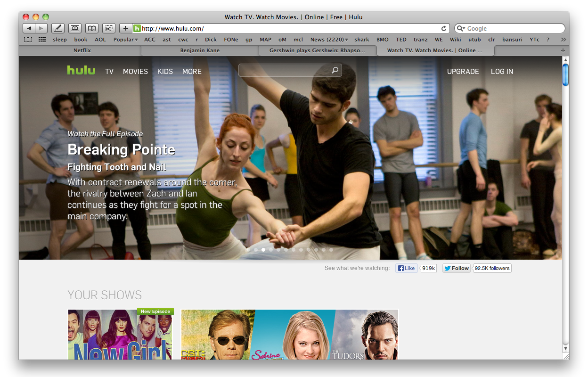Open the Breaking Pointe title link

pos(121,149)
